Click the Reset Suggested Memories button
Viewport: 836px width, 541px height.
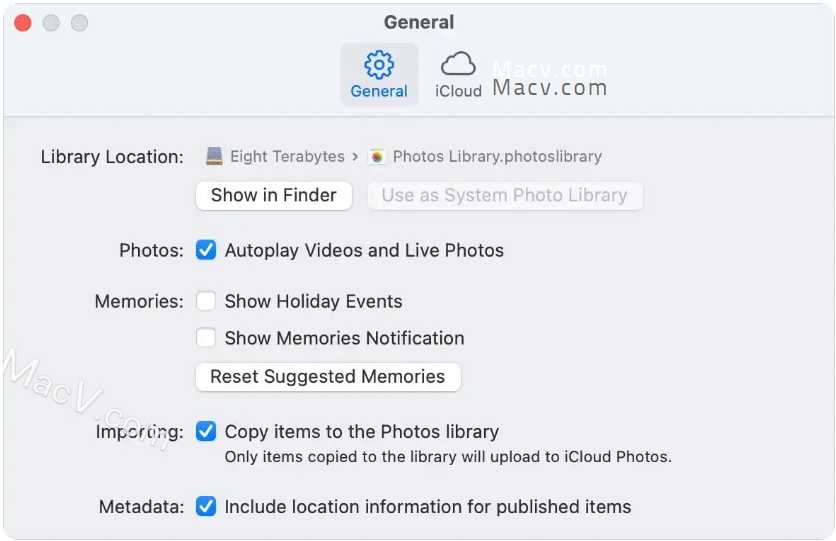[328, 377]
